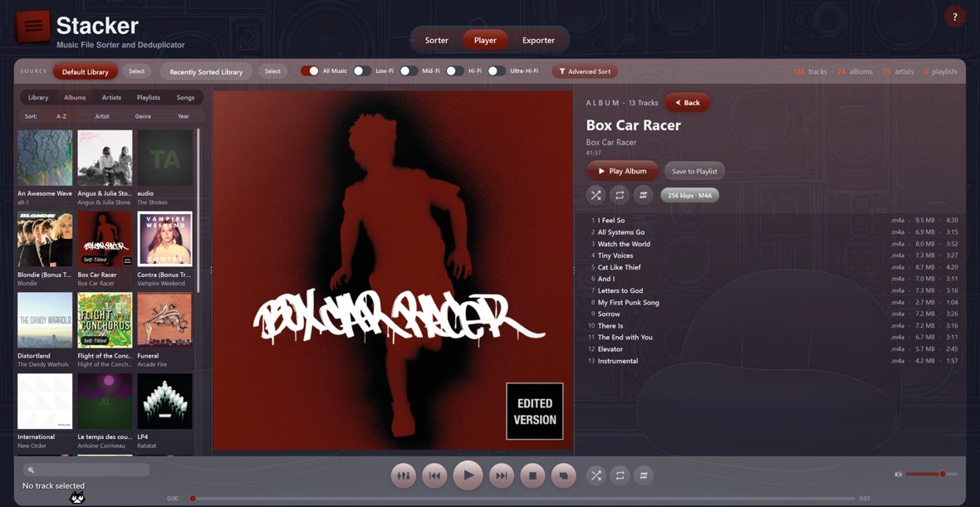Open the Angus & Julia Stone album thumbnail
This screenshot has width=980, height=507.
tap(105, 158)
